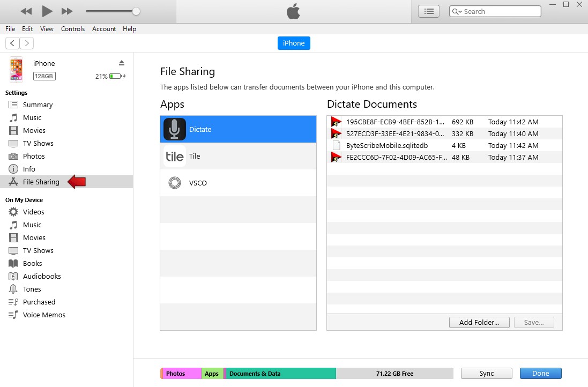This screenshot has width=588, height=387.
Task: Click the battery charge indicator icon
Action: click(x=117, y=76)
